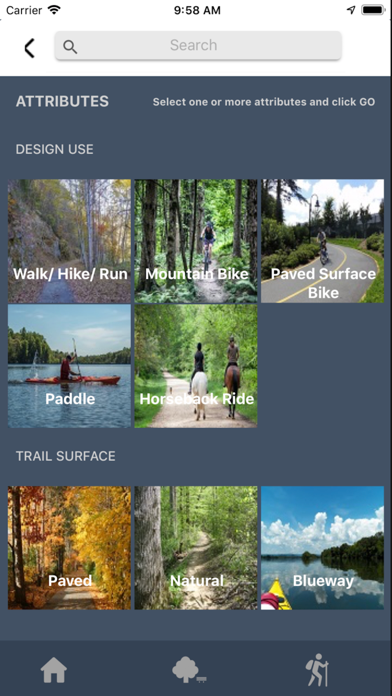Select the Blueway trail surface tile
Image resolution: width=392 pixels, height=696 pixels.
322,548
